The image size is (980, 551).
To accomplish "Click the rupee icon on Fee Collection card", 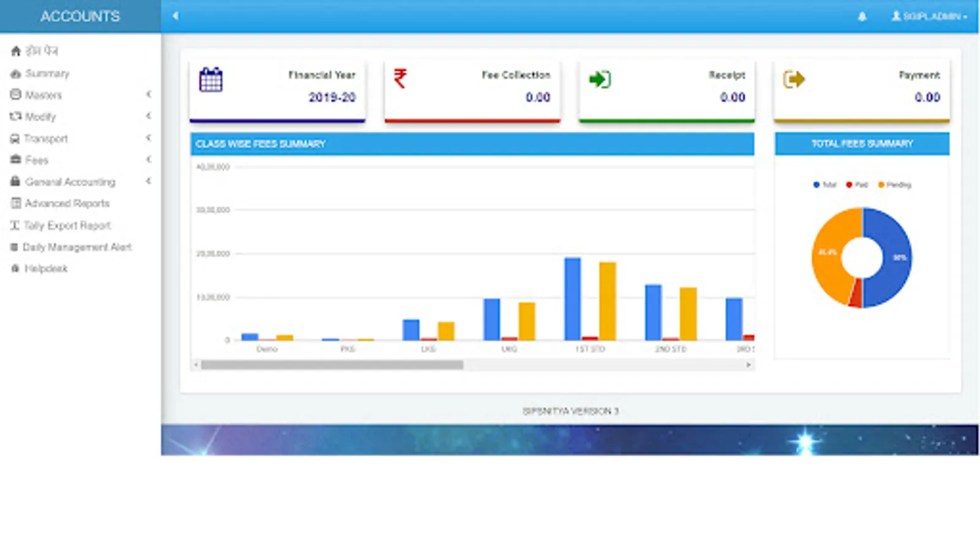I will click(x=400, y=78).
